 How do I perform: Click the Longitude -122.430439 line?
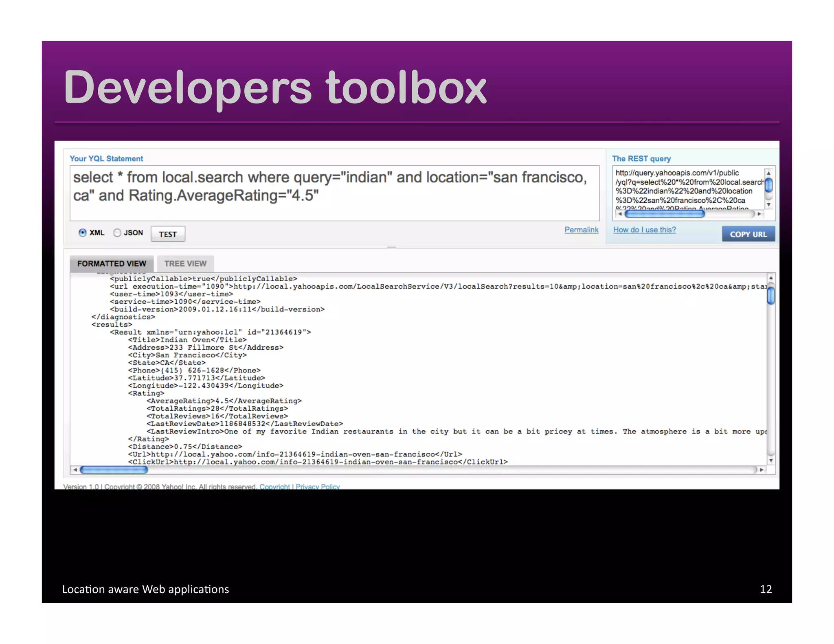tap(206, 386)
